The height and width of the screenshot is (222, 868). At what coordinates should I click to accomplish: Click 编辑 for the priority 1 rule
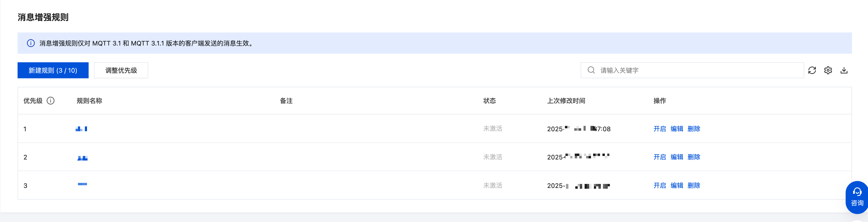677,129
